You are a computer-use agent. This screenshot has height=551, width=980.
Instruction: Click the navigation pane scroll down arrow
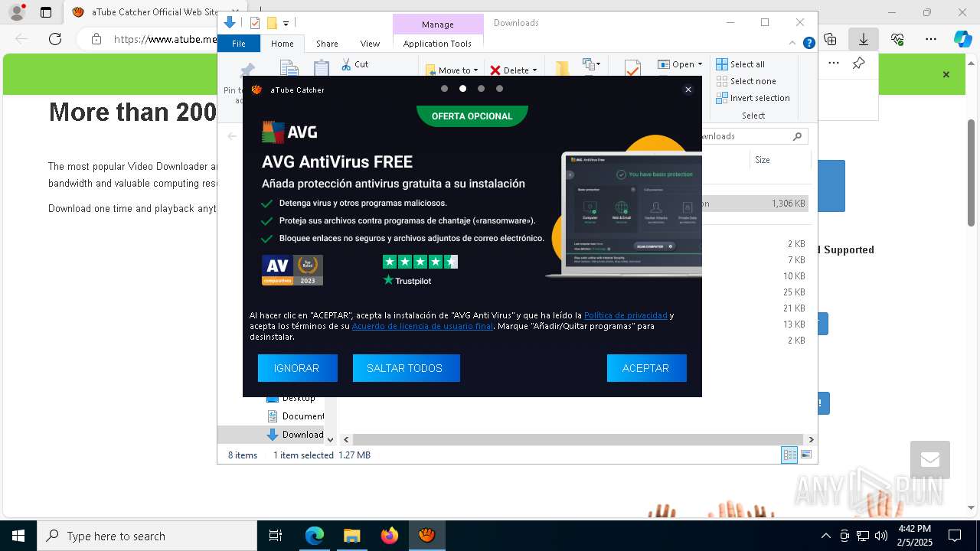tap(330, 440)
